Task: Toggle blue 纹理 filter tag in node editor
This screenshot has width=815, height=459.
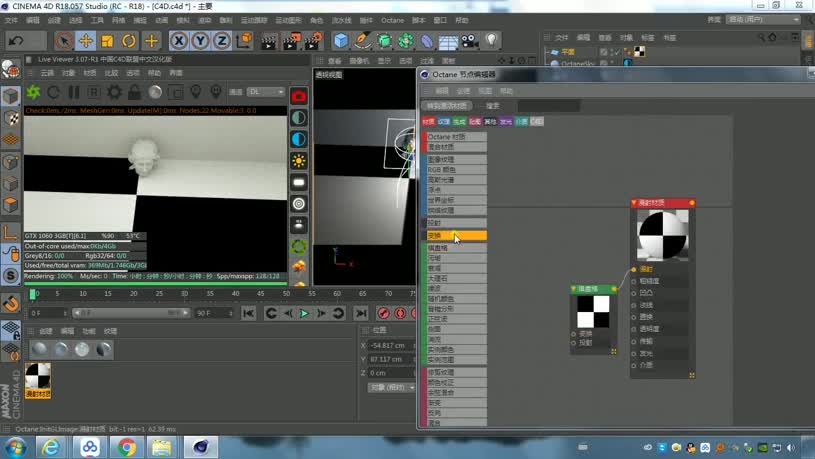Action: (444, 122)
